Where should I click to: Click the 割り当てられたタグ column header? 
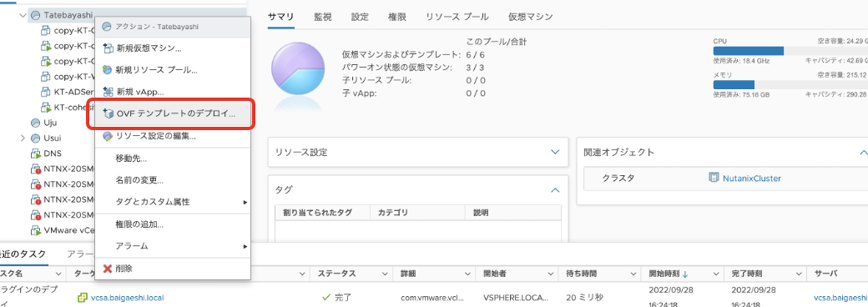(322, 213)
